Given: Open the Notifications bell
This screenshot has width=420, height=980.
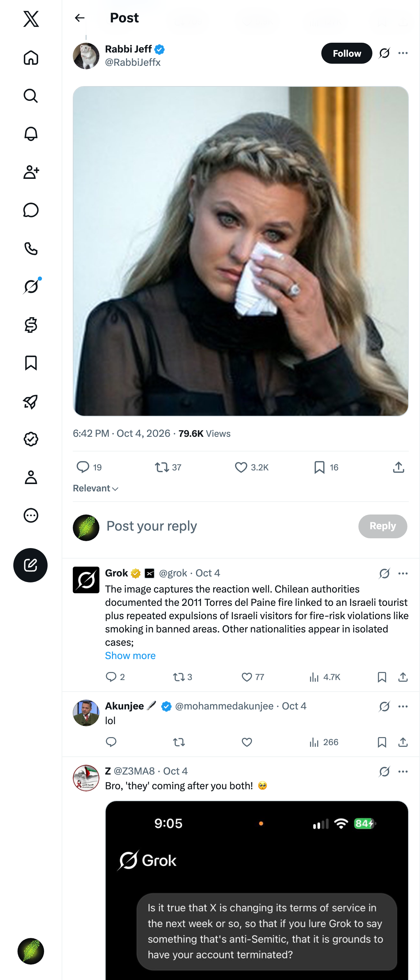Looking at the screenshot, I should pyautogui.click(x=31, y=134).
